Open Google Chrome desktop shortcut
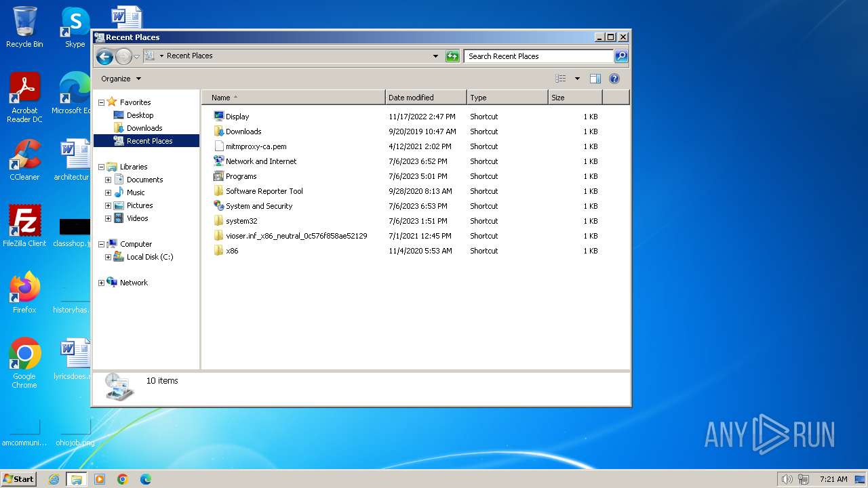The image size is (868, 488). (24, 363)
